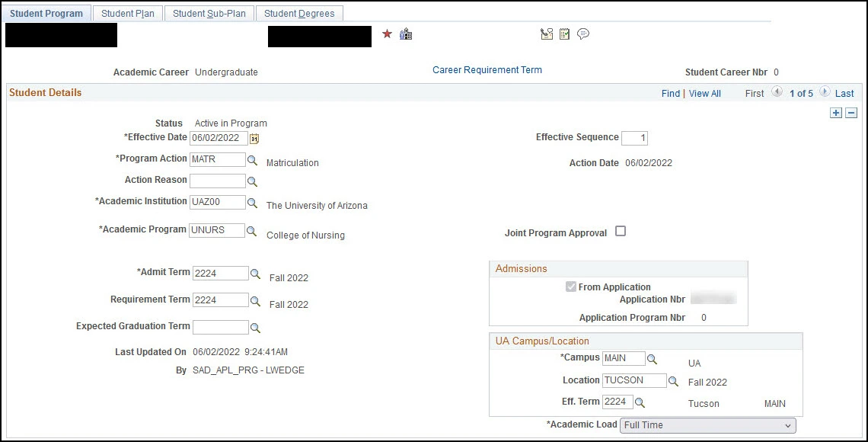Click the Admit Term field
The width and height of the screenshot is (868, 442).
(x=221, y=273)
